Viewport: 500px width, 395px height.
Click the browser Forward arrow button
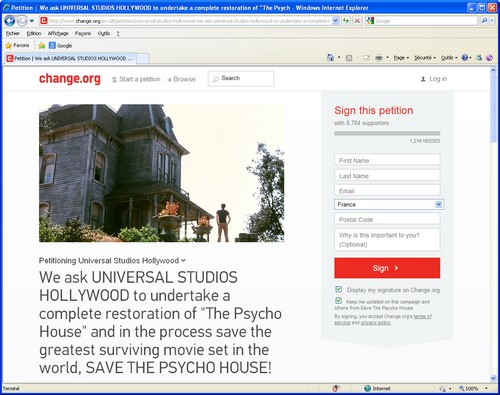[22, 21]
